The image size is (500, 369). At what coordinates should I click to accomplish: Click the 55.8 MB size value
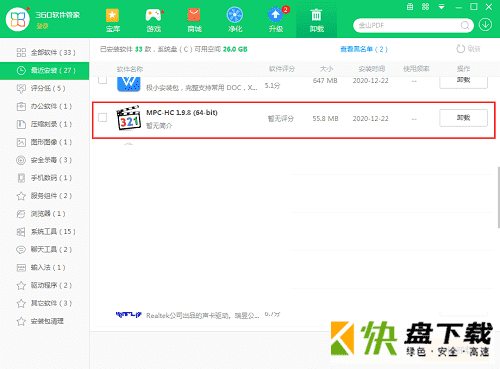pyautogui.click(x=325, y=119)
